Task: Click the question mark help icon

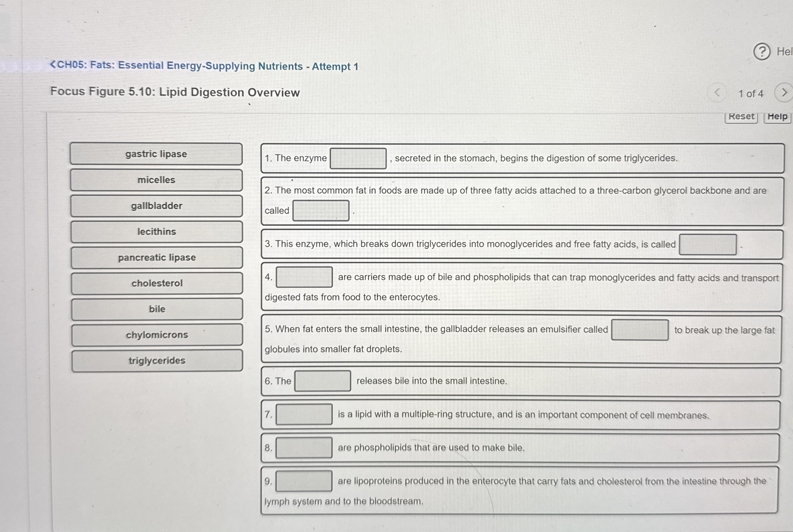Action: pyautogui.click(x=762, y=52)
